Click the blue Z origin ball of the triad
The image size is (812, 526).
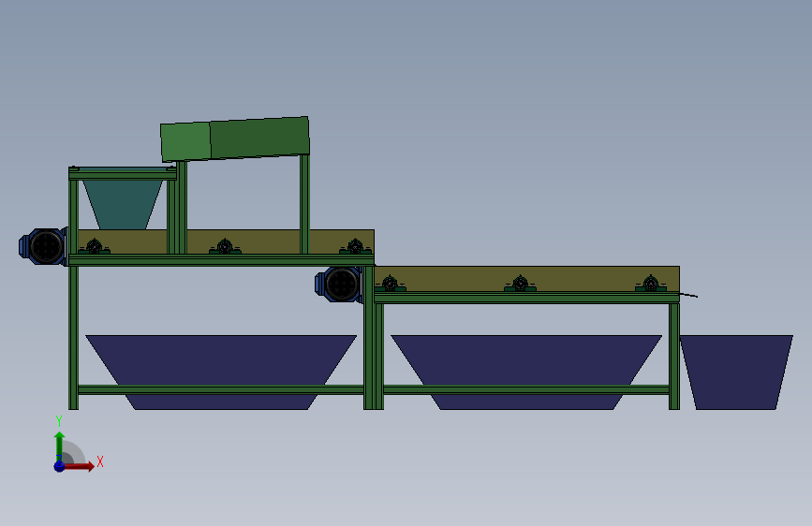pyautogui.click(x=60, y=466)
